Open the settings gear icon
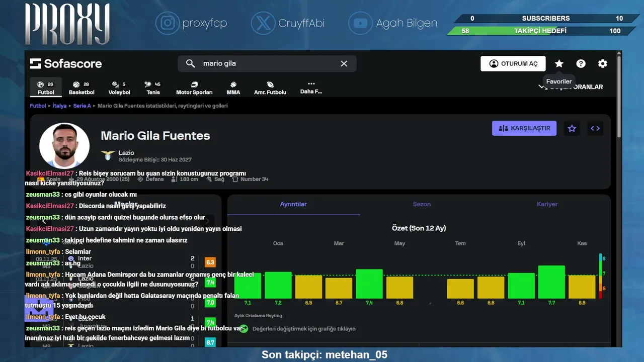 pos(602,63)
